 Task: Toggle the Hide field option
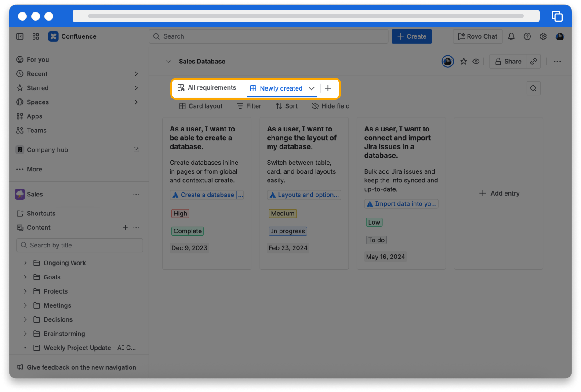(x=330, y=106)
